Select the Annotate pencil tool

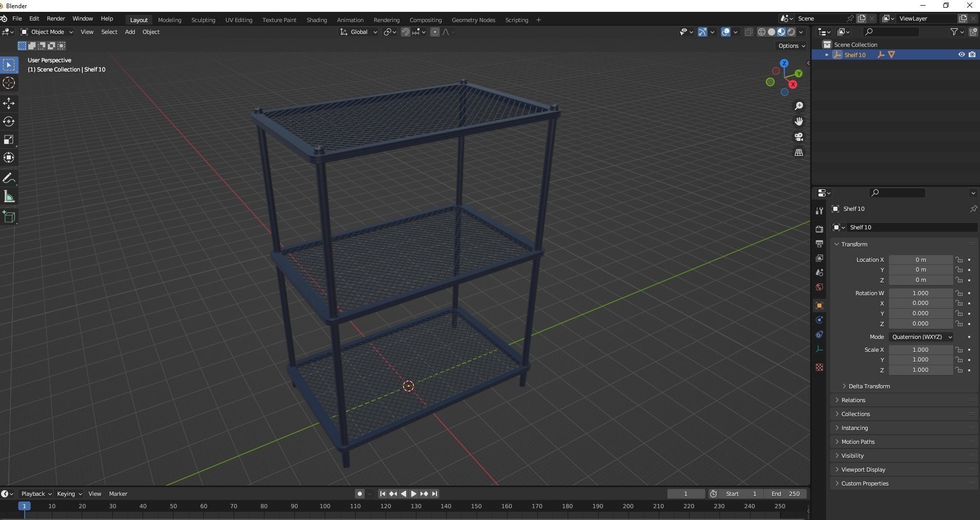9,178
